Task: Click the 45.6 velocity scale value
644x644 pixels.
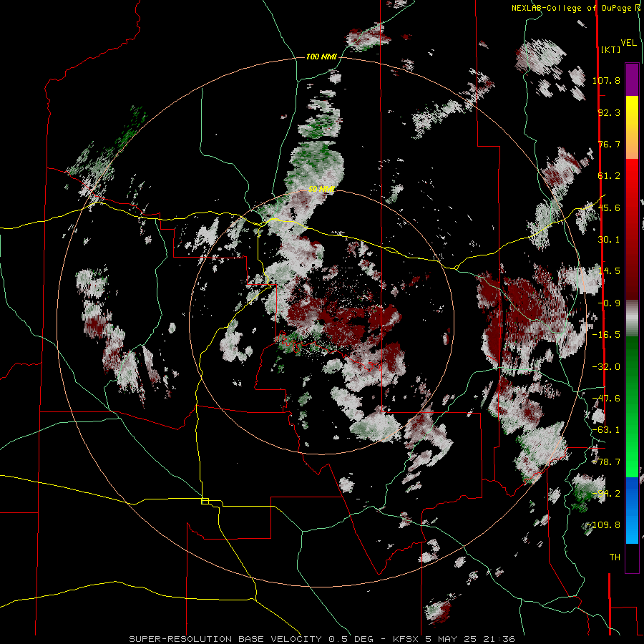Action: [x=609, y=208]
